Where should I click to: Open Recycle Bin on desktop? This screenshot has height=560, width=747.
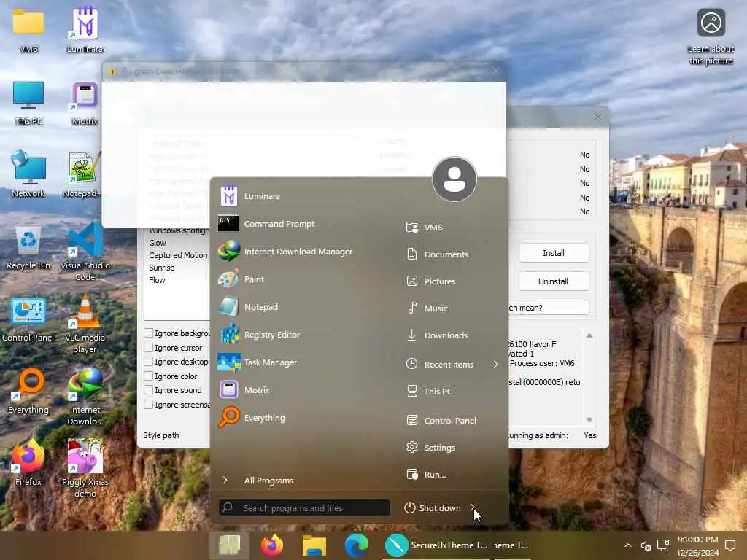coord(28,248)
